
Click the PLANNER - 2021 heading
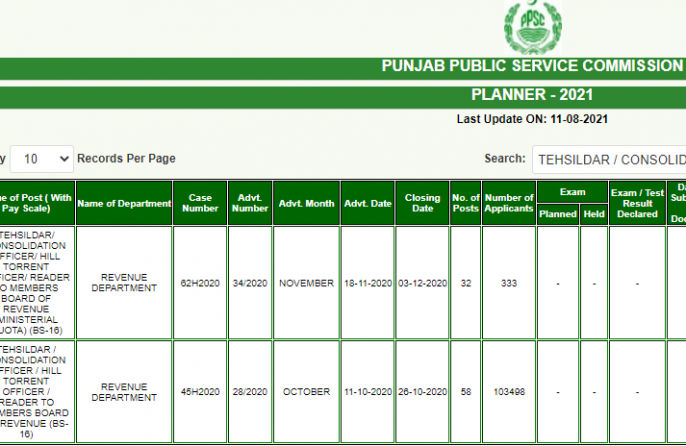pos(532,95)
